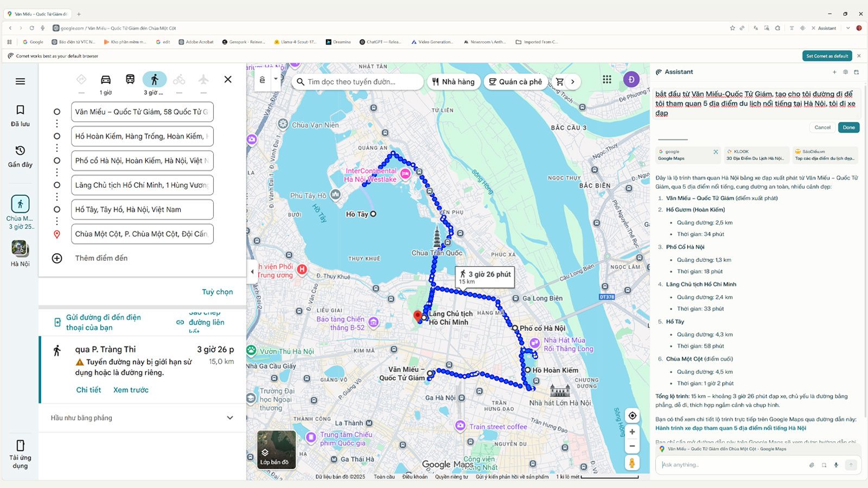The width and height of the screenshot is (868, 488).
Task: Zoom in on the map
Action: 632,432
